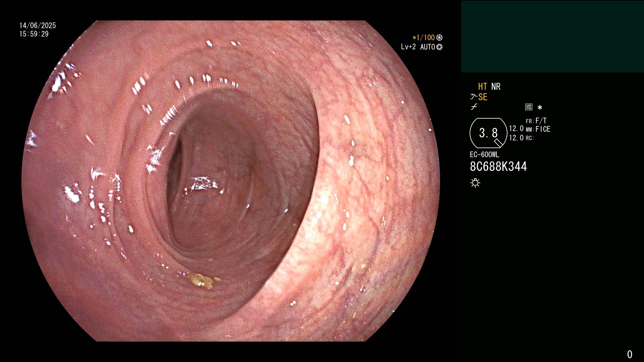Click the Lv+2 brightness level text
The height and width of the screenshot is (362, 644).
[x=408, y=47]
